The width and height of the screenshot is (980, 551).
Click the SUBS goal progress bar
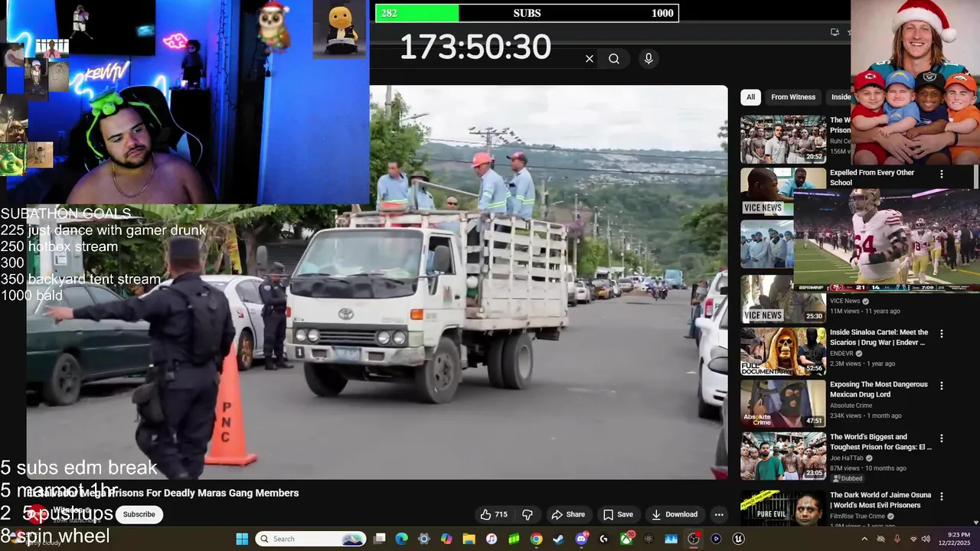tap(527, 13)
